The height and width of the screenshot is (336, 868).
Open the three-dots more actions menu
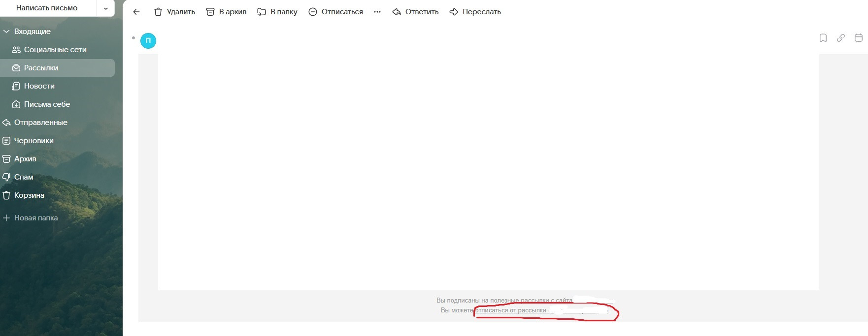tap(377, 12)
